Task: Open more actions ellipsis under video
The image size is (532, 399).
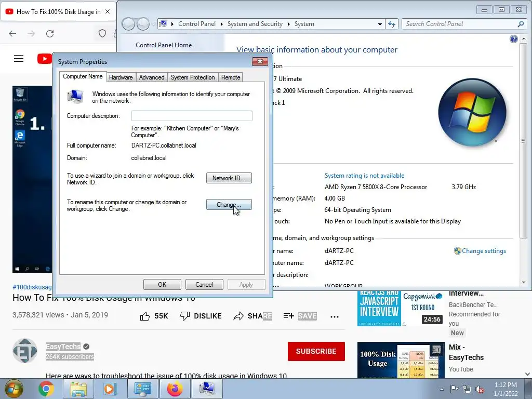Action: pyautogui.click(x=335, y=316)
